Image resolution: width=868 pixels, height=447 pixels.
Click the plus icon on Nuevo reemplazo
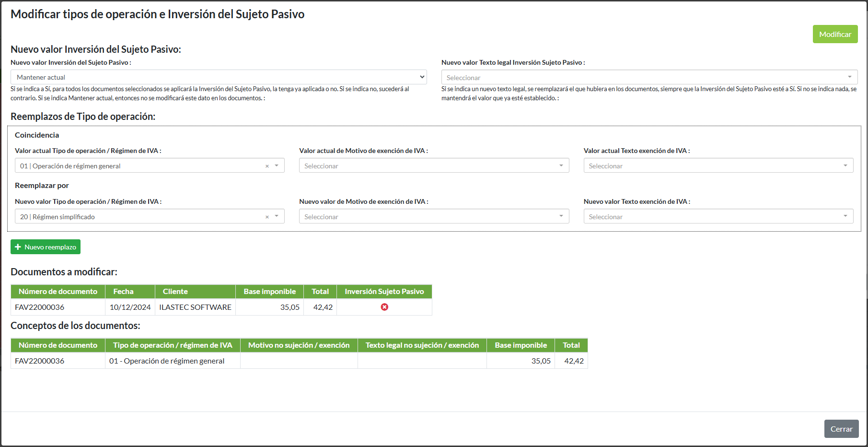point(18,247)
